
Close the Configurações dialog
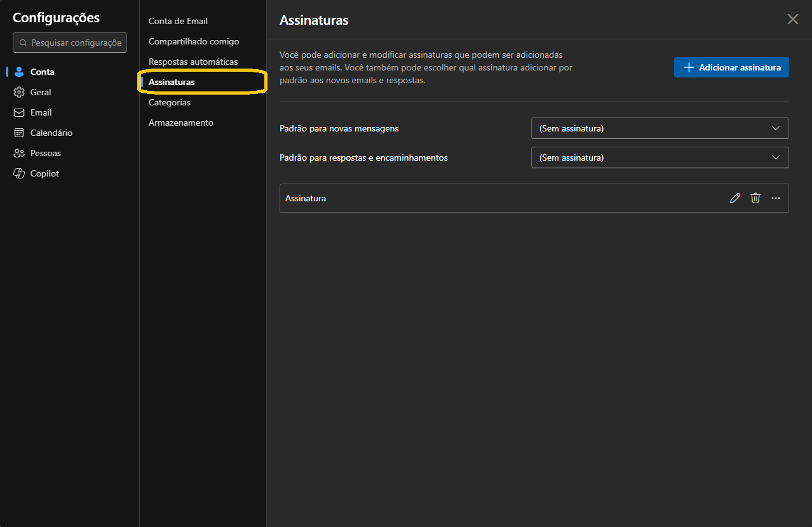[793, 19]
